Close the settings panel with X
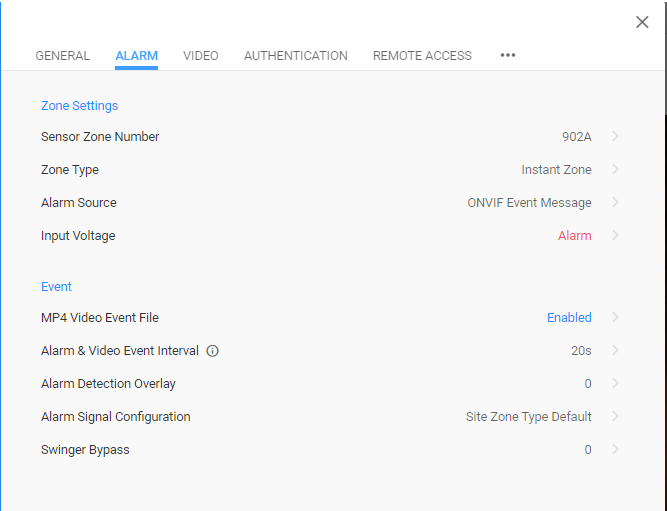The image size is (667, 511). tap(642, 22)
